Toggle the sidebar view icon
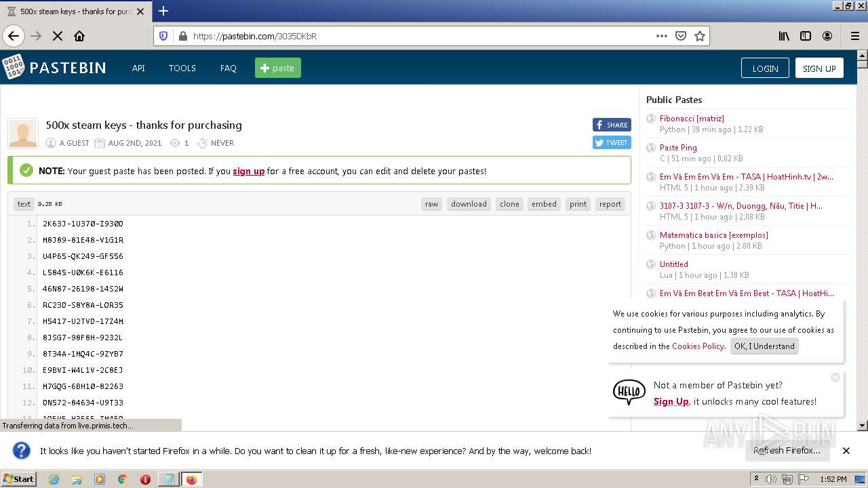Viewport: 868px width, 488px height. coord(806,36)
